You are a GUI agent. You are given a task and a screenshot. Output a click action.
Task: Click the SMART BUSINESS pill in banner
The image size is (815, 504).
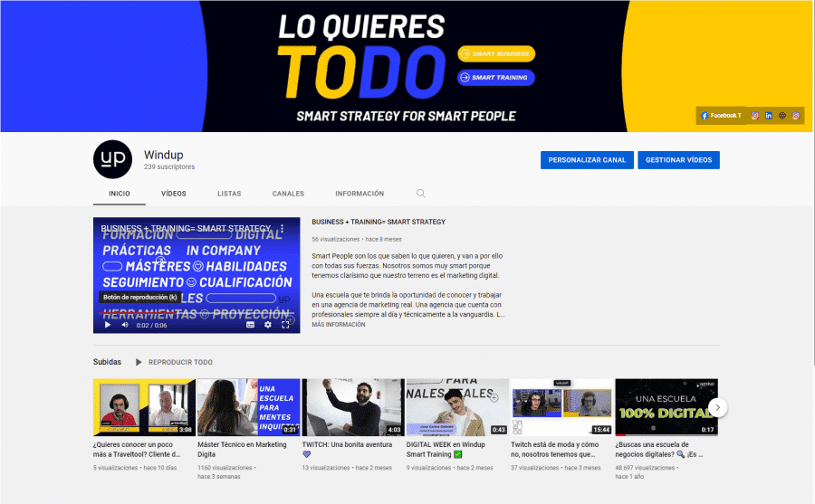[496, 54]
